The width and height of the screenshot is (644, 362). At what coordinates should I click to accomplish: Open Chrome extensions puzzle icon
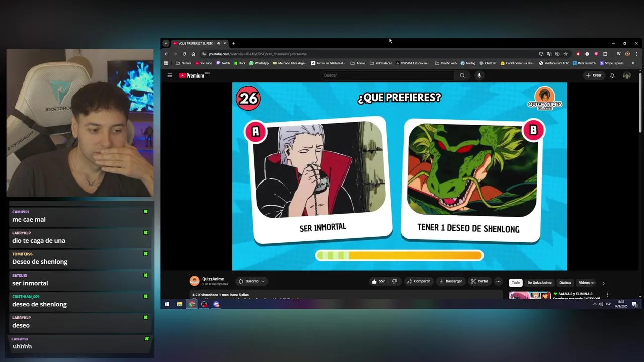[x=605, y=54]
